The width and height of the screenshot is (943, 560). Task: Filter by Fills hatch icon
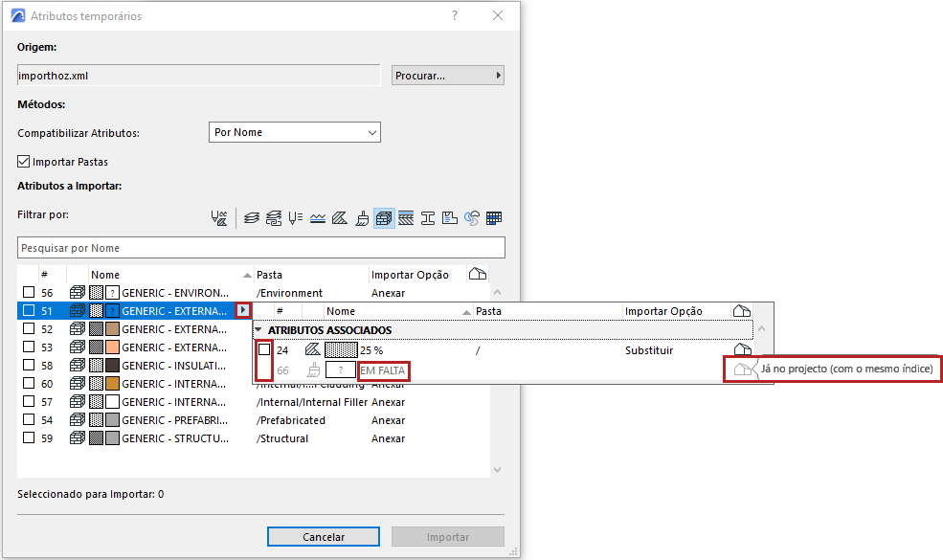click(x=340, y=217)
